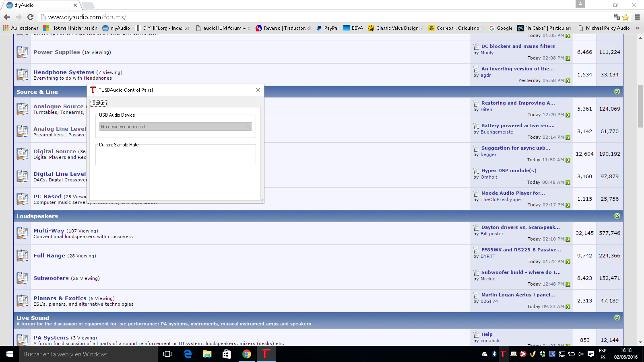Click TUSBAudio tray icon
Image resolution: width=644 pixels, height=362 pixels.
503,354
